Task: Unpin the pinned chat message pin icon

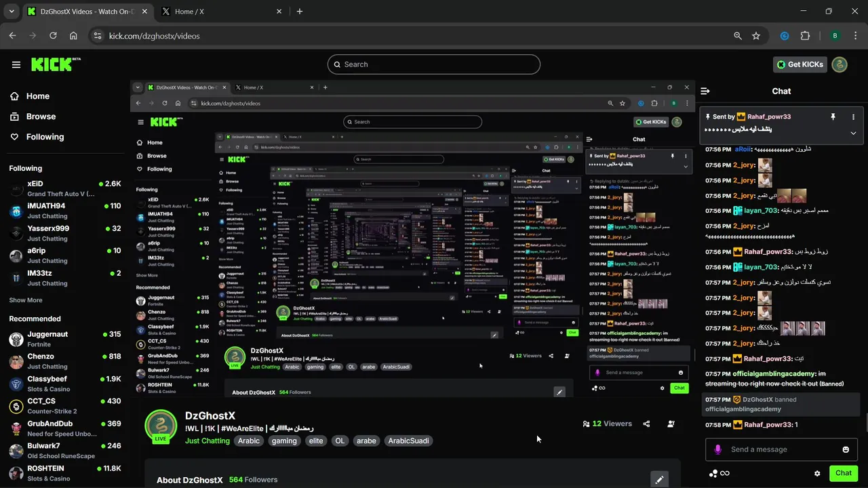Action: coord(833,117)
